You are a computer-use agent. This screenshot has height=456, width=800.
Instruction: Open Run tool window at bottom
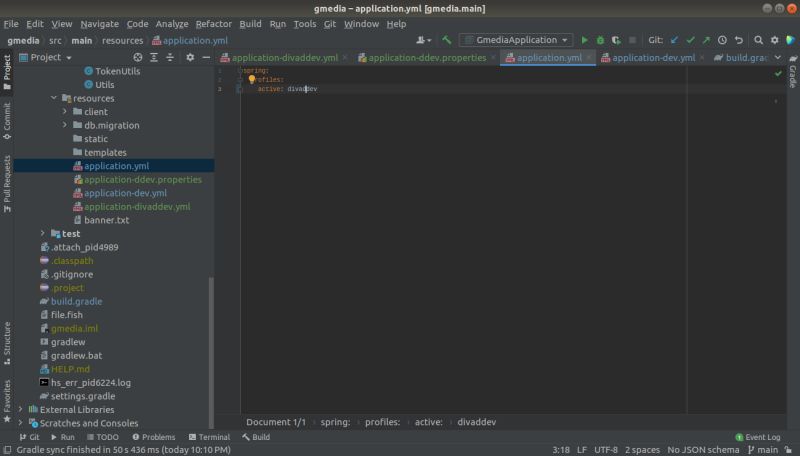coord(63,437)
